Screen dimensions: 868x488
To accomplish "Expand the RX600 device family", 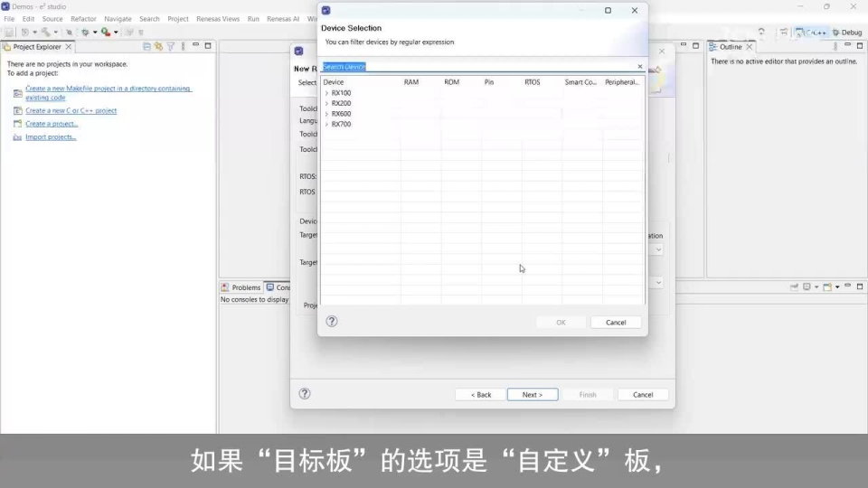I will [326, 114].
